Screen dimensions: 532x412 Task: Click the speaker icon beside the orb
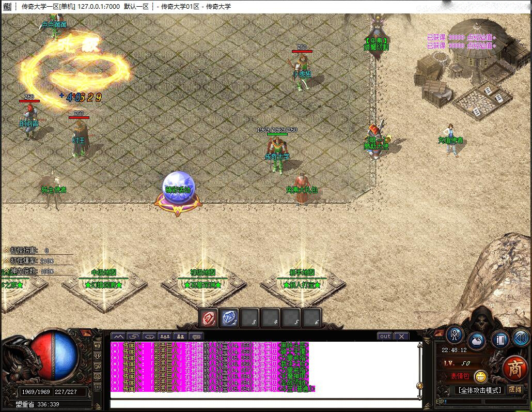(98, 346)
